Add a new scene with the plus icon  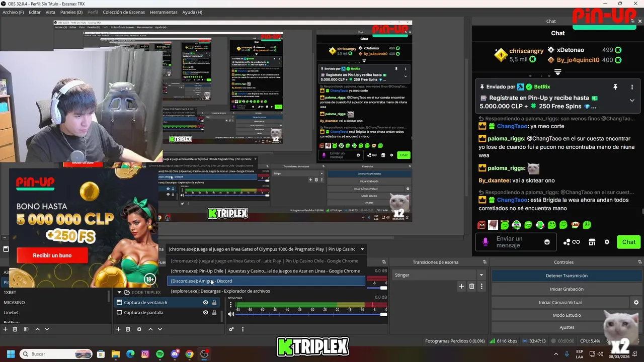point(6,329)
